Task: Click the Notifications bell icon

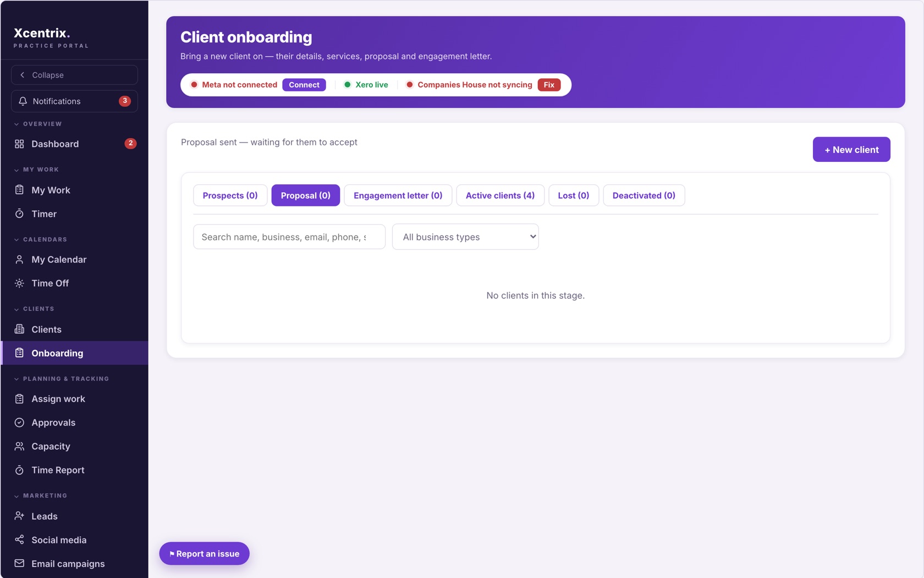Action: coord(23,101)
